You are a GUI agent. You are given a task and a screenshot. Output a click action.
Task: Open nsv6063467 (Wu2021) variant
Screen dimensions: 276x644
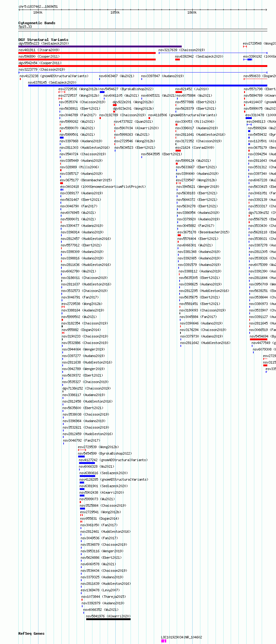click(x=117, y=76)
